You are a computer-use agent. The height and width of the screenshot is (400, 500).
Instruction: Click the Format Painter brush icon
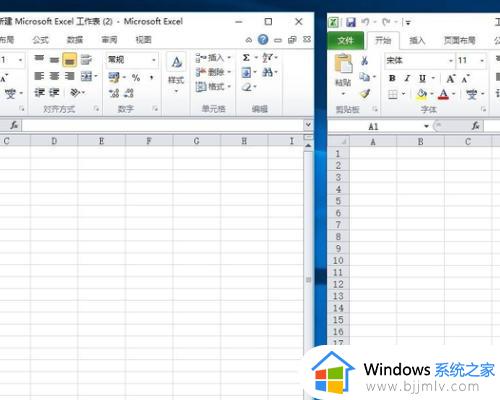coord(365,94)
